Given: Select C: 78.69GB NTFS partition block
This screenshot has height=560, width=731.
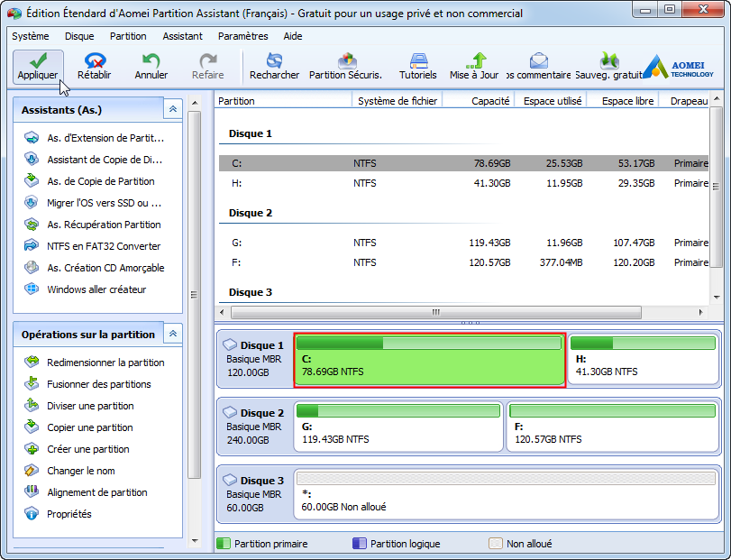Looking at the screenshot, I should click(x=429, y=360).
